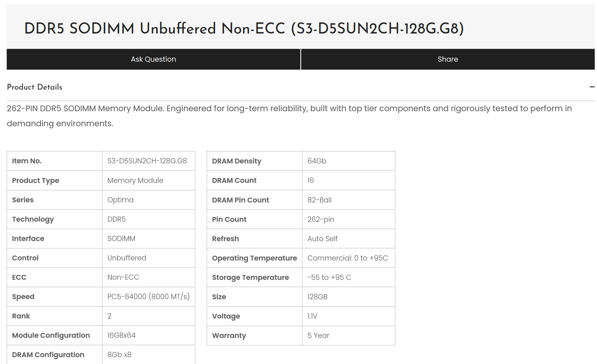Click the minus icon beside Product Details
Viewport: 597px width, 364px height.
click(x=592, y=87)
